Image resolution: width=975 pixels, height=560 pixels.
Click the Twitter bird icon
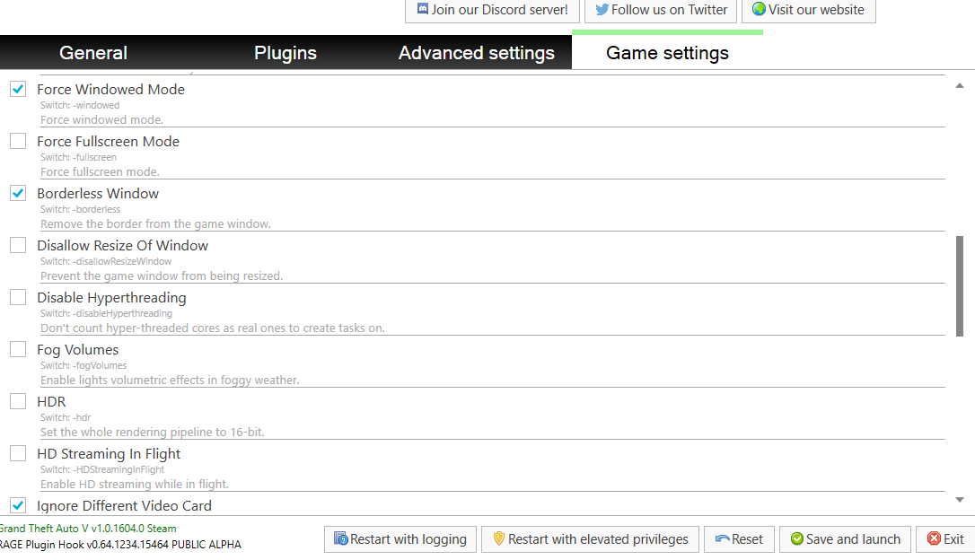pos(602,10)
